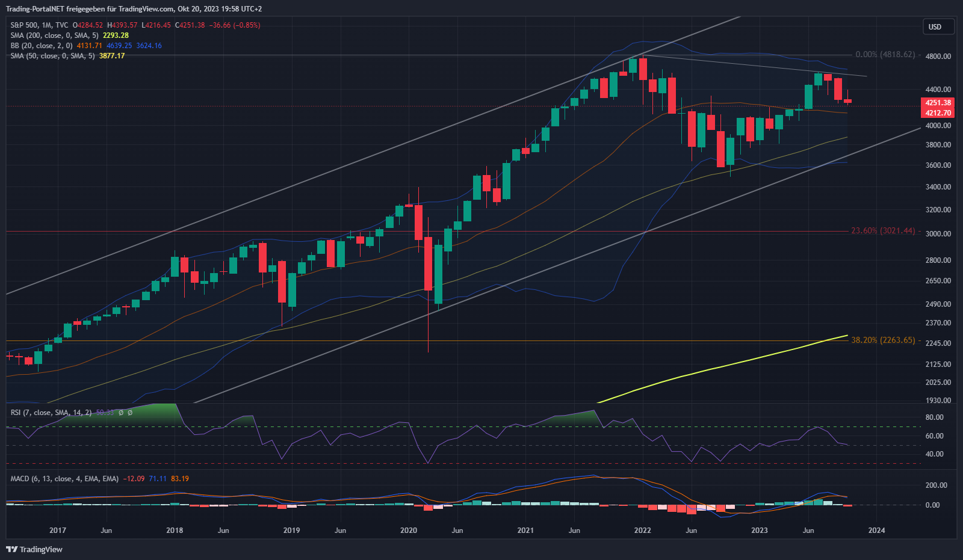This screenshot has height=560, width=963.
Task: Click the change value −36.66 (−0.85%)
Action: coord(235,25)
